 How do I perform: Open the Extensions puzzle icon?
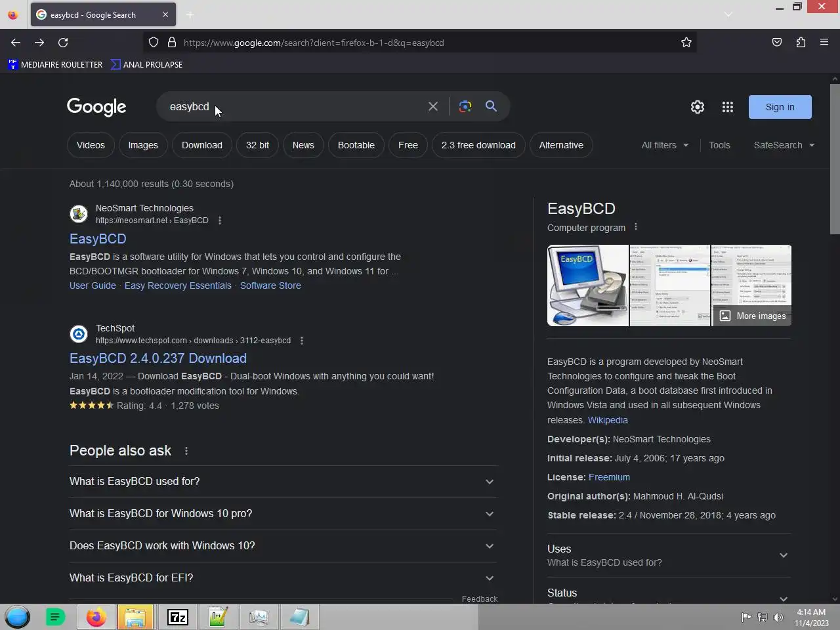coord(801,43)
